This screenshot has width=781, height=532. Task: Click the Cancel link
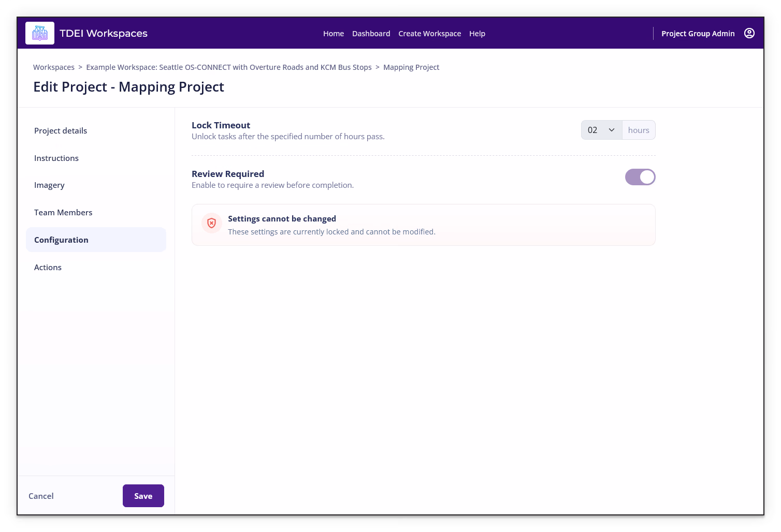(41, 496)
